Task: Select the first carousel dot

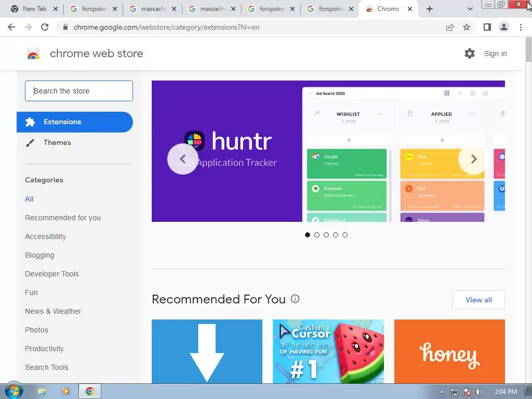Action: click(308, 235)
